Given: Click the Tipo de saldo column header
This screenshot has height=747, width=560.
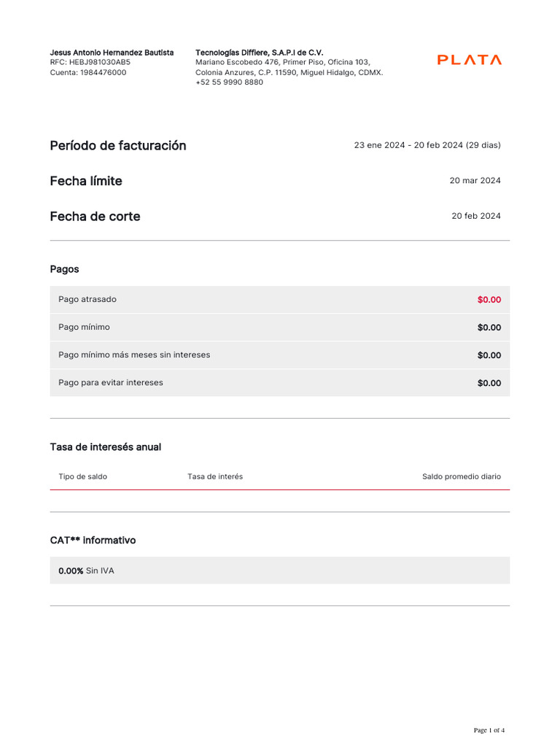Looking at the screenshot, I should point(83,476).
